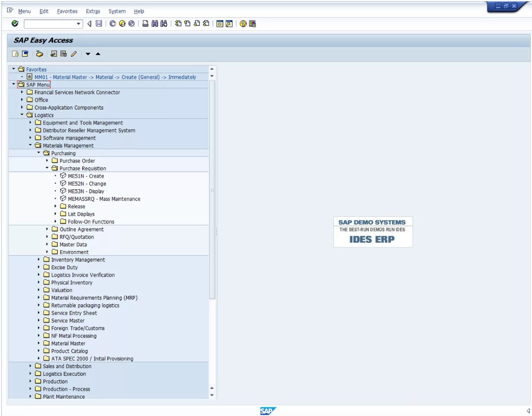Viewport: 532px width, 416px height.
Task: Click the vertical scrollbar thumb of the tree
Action: pyautogui.click(x=212, y=190)
